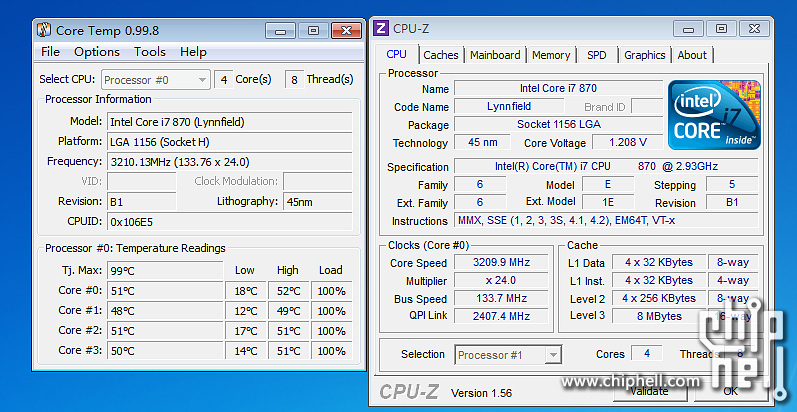The height and width of the screenshot is (412, 797).
Task: Click the CPU-Z Name field Intel Core i7 870
Action: coord(558,88)
